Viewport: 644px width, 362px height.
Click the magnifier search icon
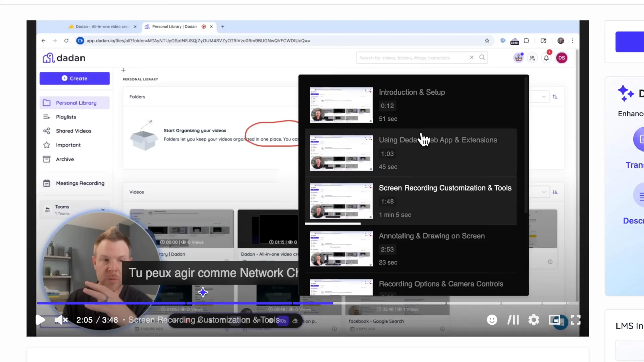coord(482,57)
